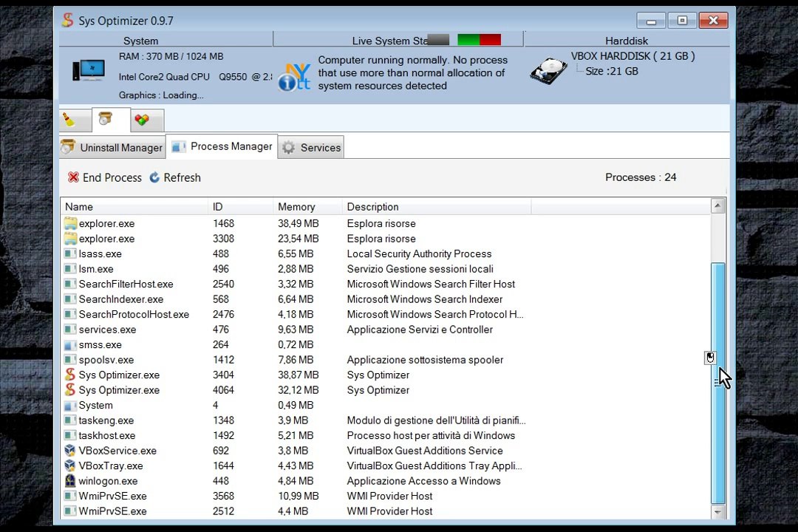Select the uninstall box toolbar tab
798x532 pixels.
coord(110,120)
